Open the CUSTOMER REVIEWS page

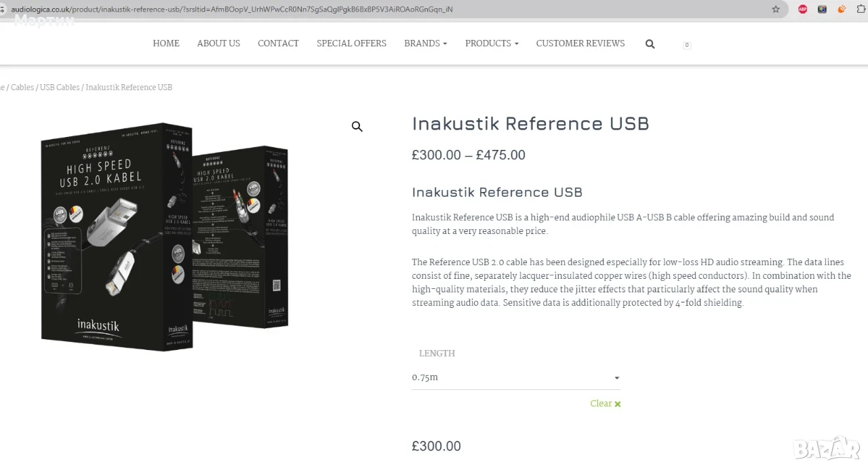click(580, 43)
